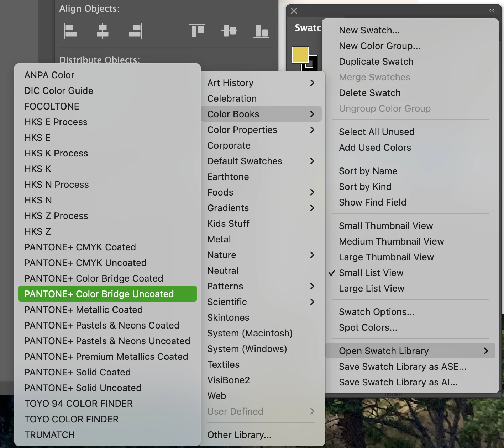Open the Textiles swatch library
This screenshot has height=448, width=504.
pyautogui.click(x=261, y=364)
